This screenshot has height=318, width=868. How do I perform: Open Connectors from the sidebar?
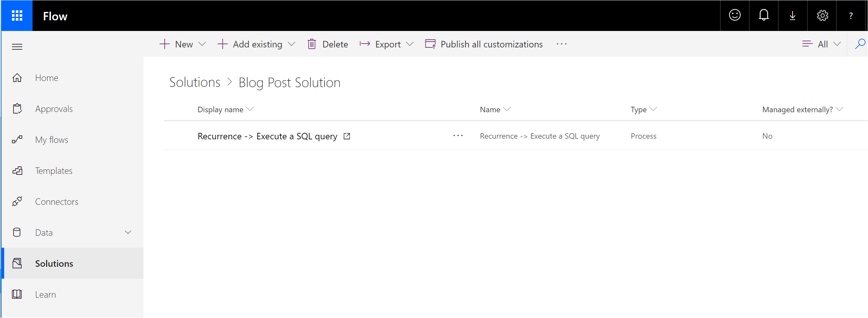[x=57, y=202]
